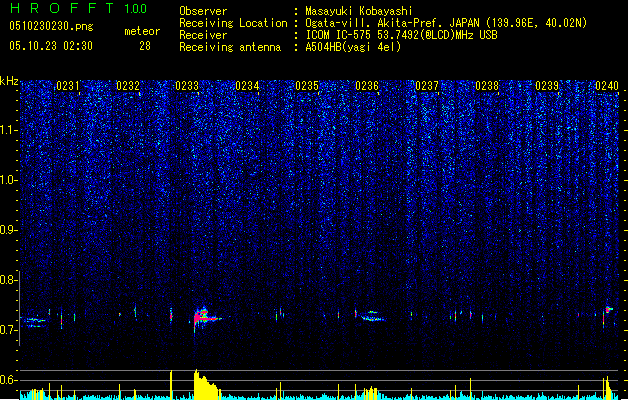The height and width of the screenshot is (400, 629).
Task: Click the 1.0 kHz axis label
Action: (x=9, y=180)
